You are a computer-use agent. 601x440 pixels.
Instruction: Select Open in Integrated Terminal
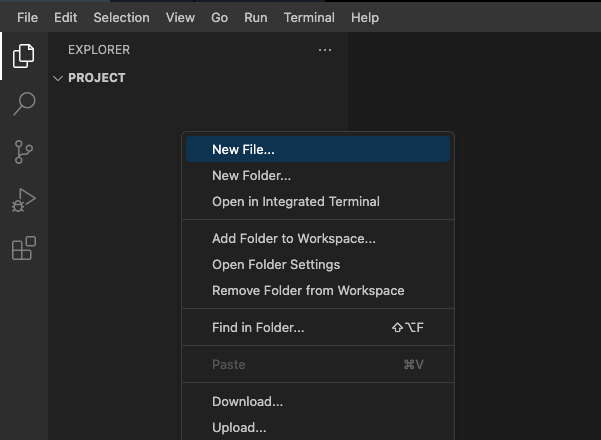[x=295, y=201]
